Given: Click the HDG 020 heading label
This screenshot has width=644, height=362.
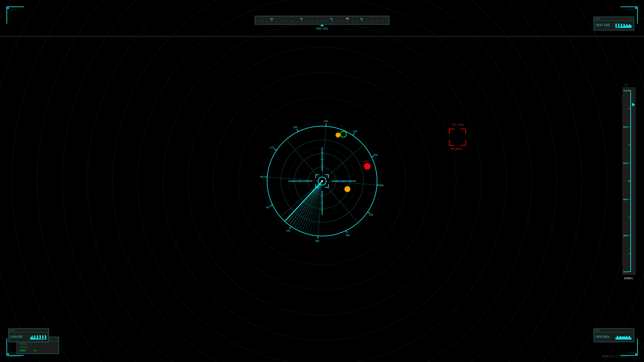Looking at the screenshot, I should pyautogui.click(x=322, y=28).
